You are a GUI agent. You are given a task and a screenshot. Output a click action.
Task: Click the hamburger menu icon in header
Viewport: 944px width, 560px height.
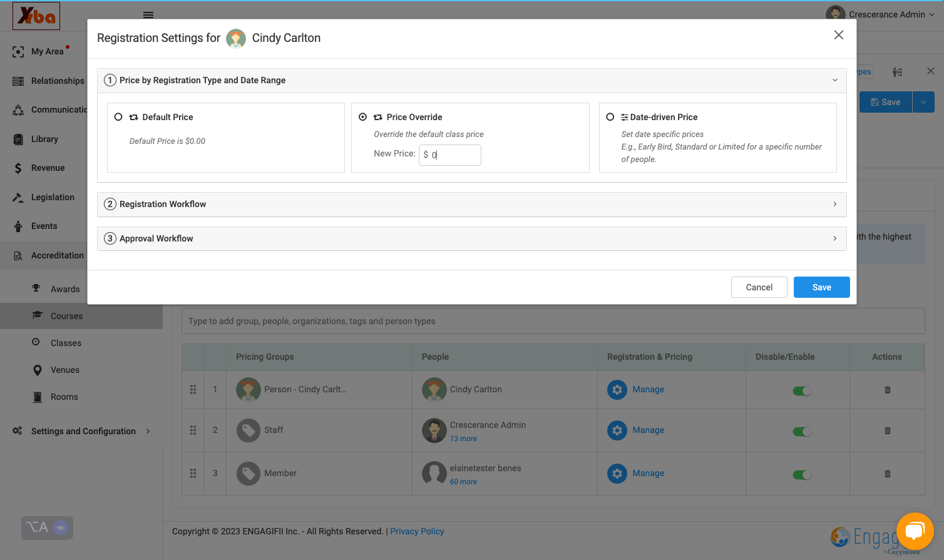click(x=148, y=15)
